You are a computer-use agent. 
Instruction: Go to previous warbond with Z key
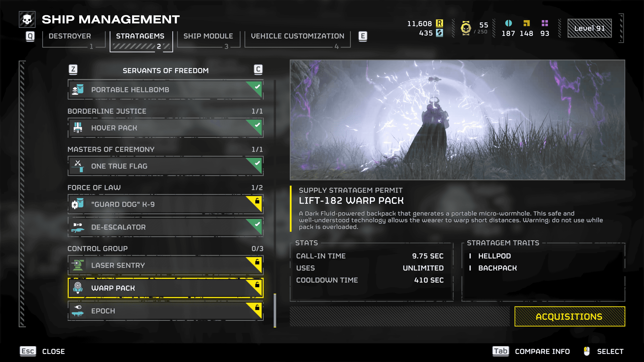(x=73, y=69)
